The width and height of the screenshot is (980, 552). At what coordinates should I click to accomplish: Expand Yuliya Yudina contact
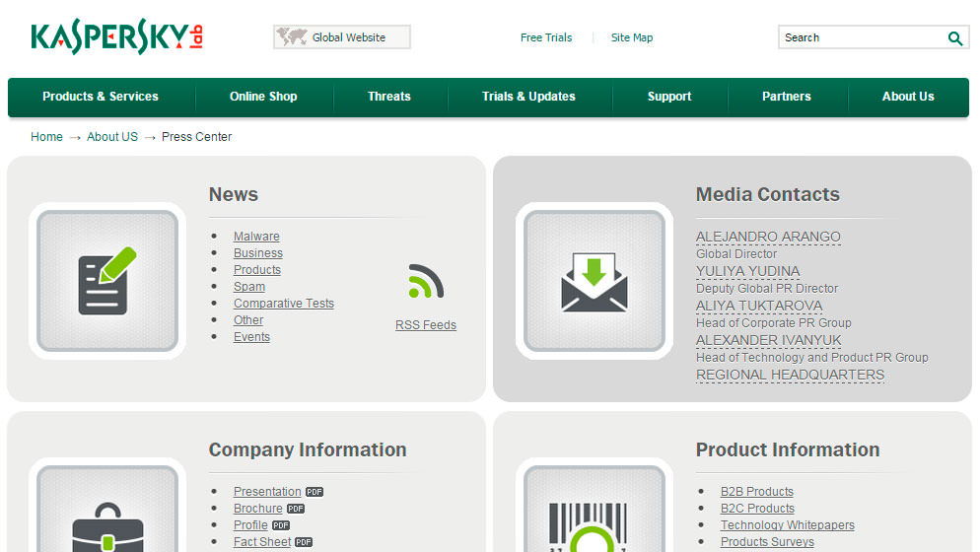pyautogui.click(x=747, y=271)
